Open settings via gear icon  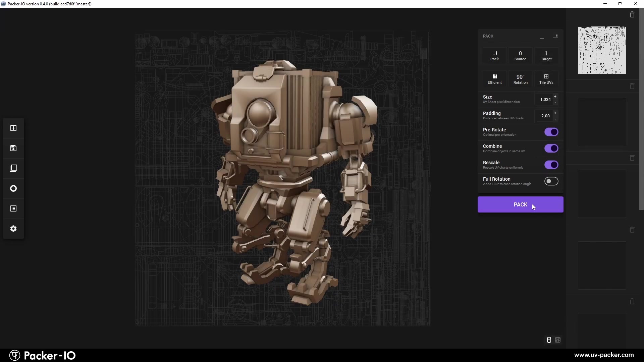(13, 229)
